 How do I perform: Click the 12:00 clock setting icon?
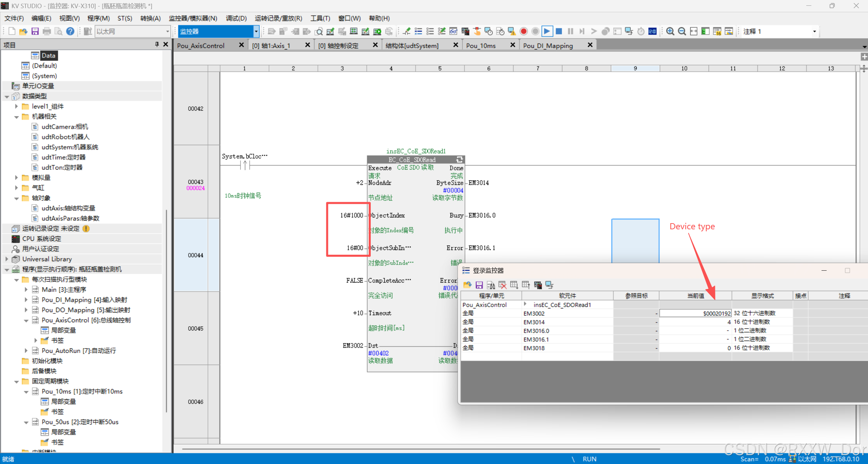[x=652, y=32]
